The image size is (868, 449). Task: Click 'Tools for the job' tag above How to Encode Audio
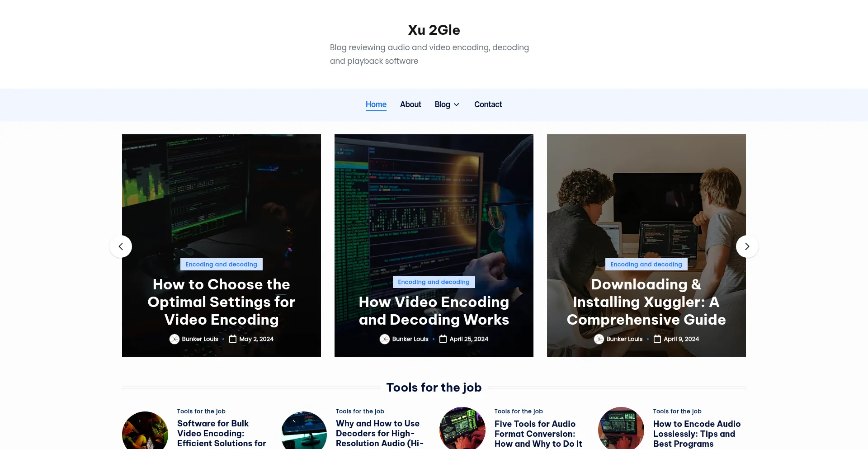[677, 411]
